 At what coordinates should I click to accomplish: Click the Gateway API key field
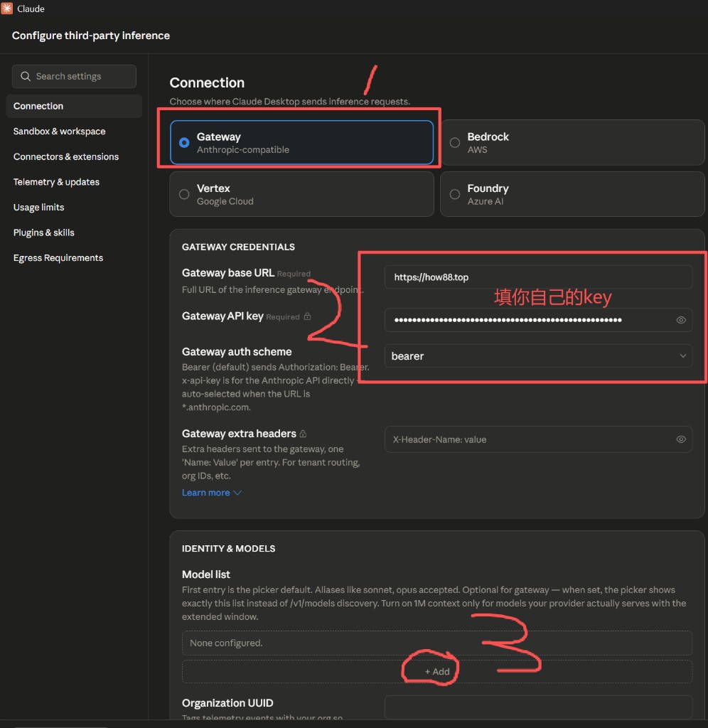(539, 320)
